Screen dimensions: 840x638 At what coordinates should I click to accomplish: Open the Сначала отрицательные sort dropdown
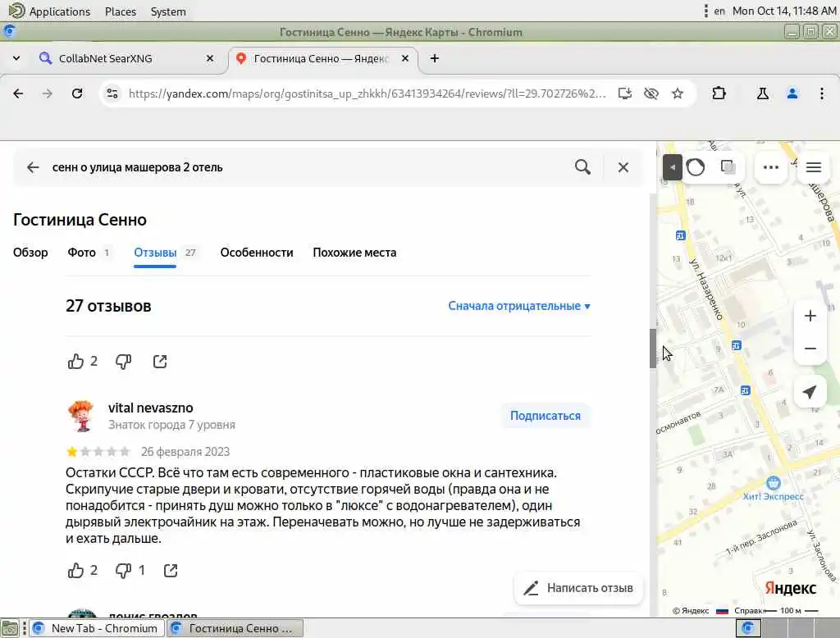click(519, 306)
